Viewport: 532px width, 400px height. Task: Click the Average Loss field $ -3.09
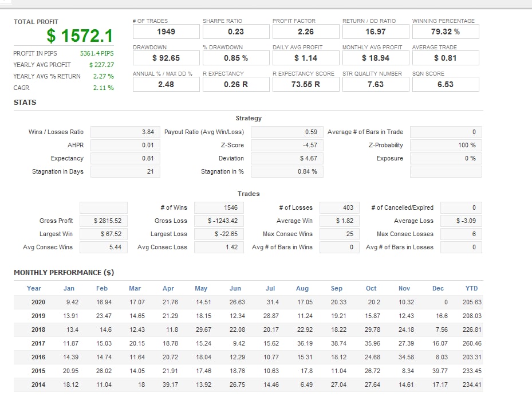pyautogui.click(x=461, y=221)
